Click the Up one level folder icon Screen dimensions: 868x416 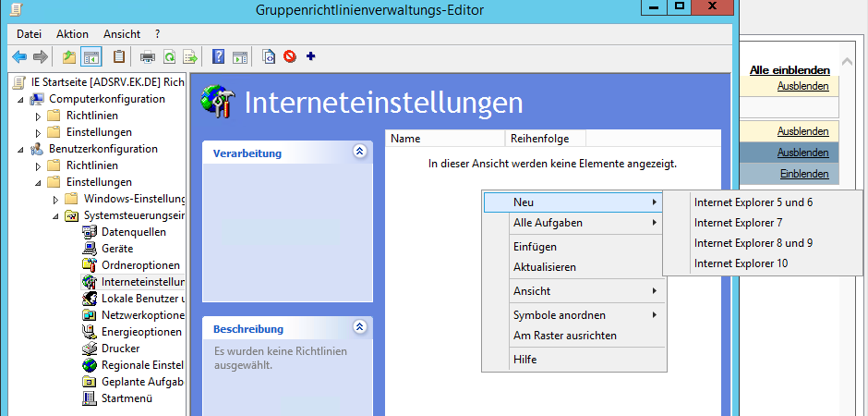coord(69,56)
